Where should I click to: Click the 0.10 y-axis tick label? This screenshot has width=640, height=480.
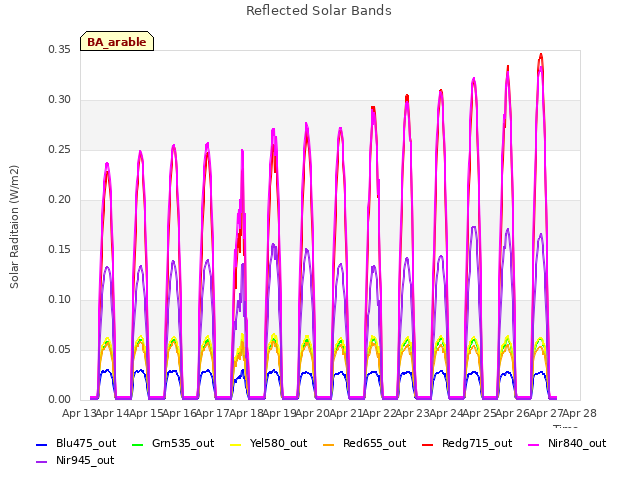click(59, 300)
